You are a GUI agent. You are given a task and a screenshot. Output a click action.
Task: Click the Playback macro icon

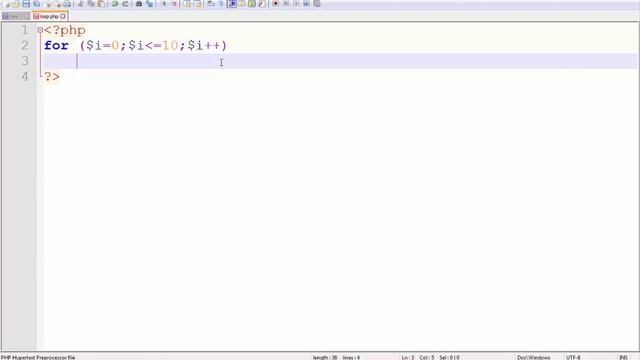tap(296, 4)
